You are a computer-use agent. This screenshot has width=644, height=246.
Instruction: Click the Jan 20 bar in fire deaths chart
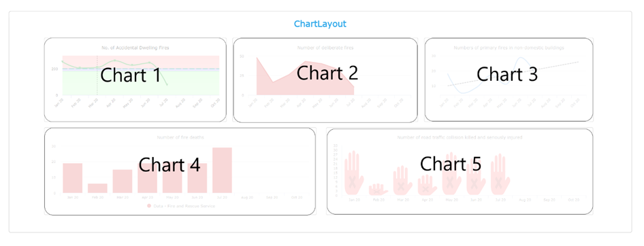73,178
